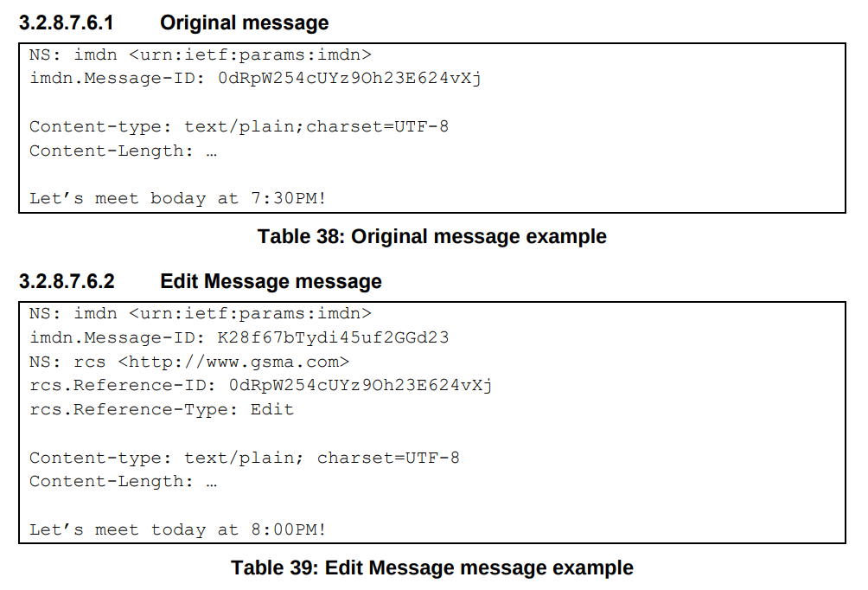
Task: Click the rcs.Reference-Type: Edit line
Action: (x=162, y=409)
